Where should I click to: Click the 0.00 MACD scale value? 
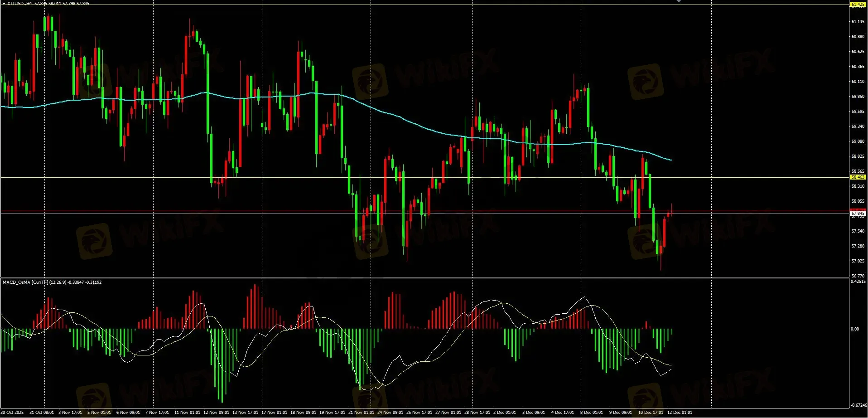[855, 329]
